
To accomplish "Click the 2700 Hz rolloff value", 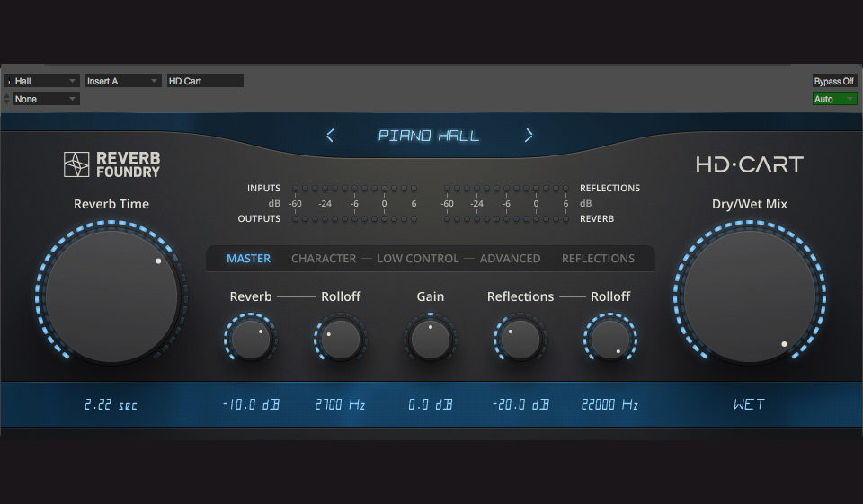I will 340,405.
